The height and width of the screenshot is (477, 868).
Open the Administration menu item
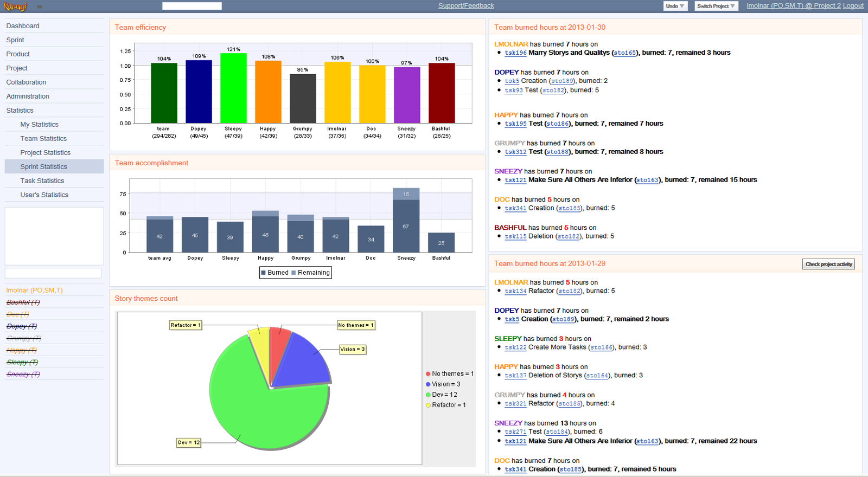(54, 96)
